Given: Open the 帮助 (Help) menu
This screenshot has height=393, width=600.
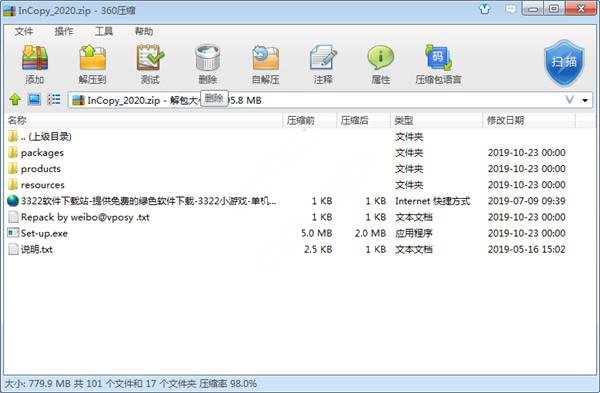Looking at the screenshot, I should point(144,31).
